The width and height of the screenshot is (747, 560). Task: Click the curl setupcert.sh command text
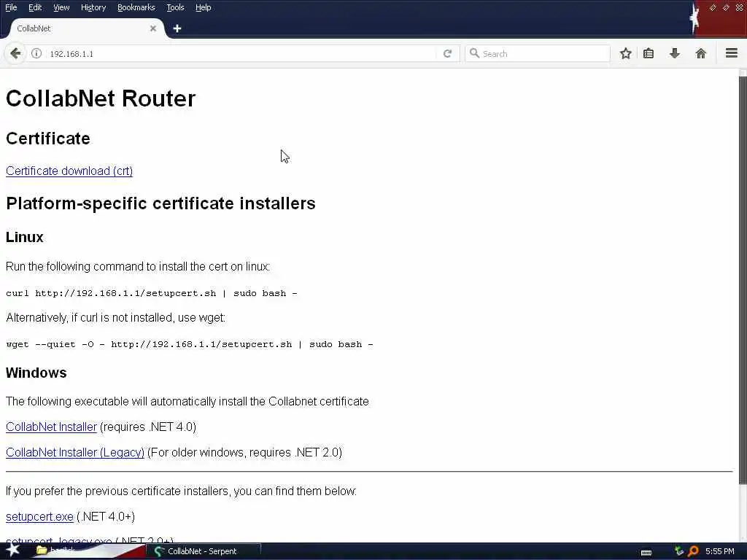tap(152, 293)
